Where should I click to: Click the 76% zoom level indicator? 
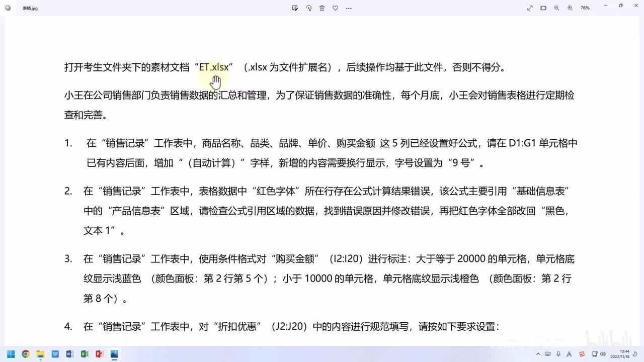pos(585,8)
